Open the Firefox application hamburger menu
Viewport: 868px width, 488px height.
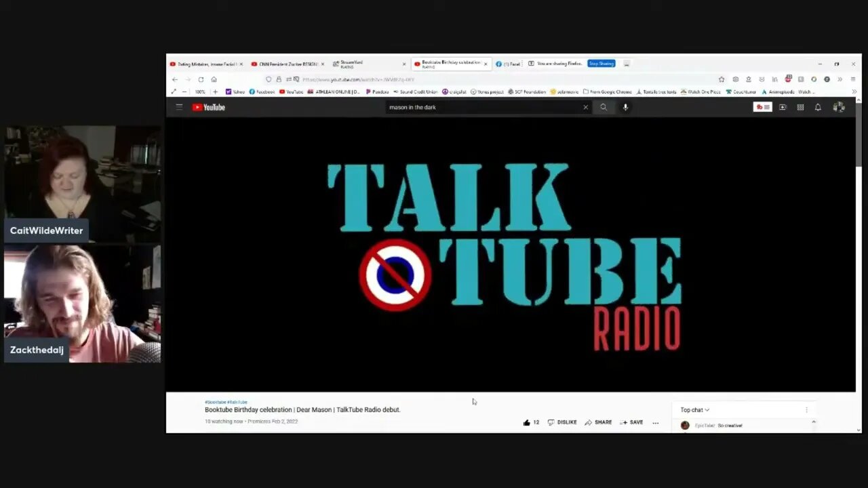pyautogui.click(x=853, y=79)
